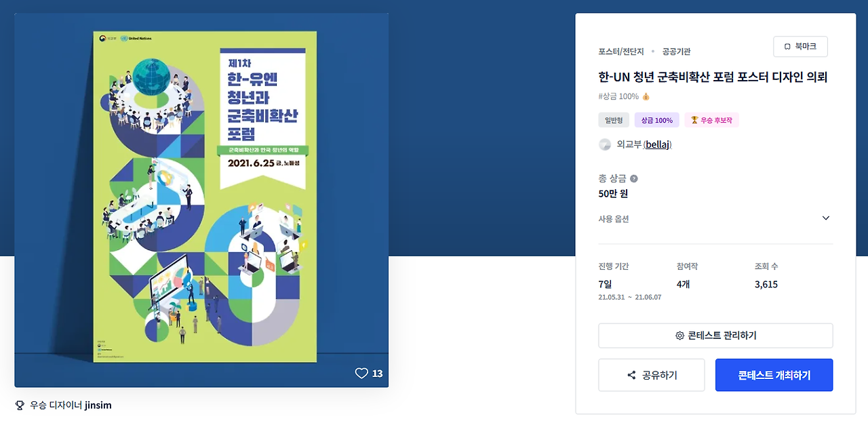Viewport: 868px width, 421px height.
Task: Select the 공공기관 category breadcrumb
Action: pos(677,52)
